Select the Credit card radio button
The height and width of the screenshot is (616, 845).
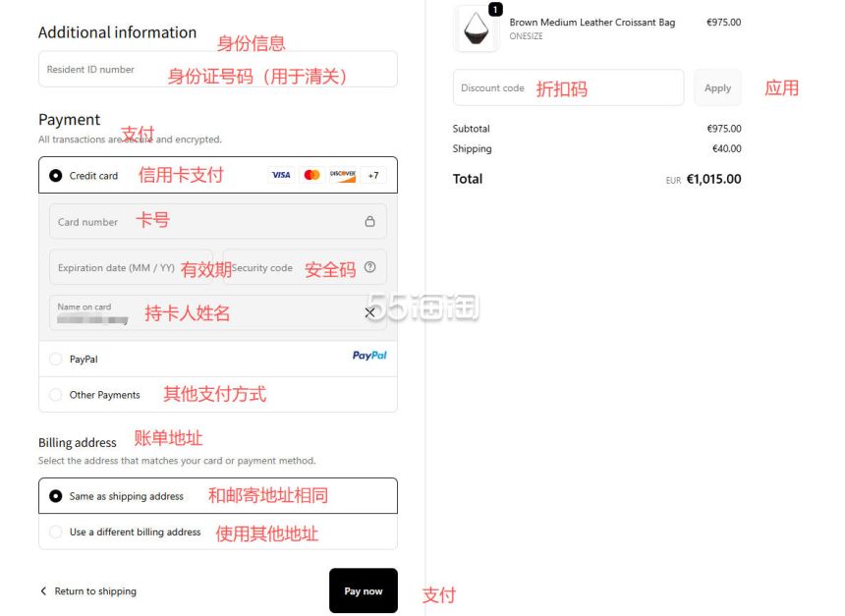pyautogui.click(x=55, y=176)
